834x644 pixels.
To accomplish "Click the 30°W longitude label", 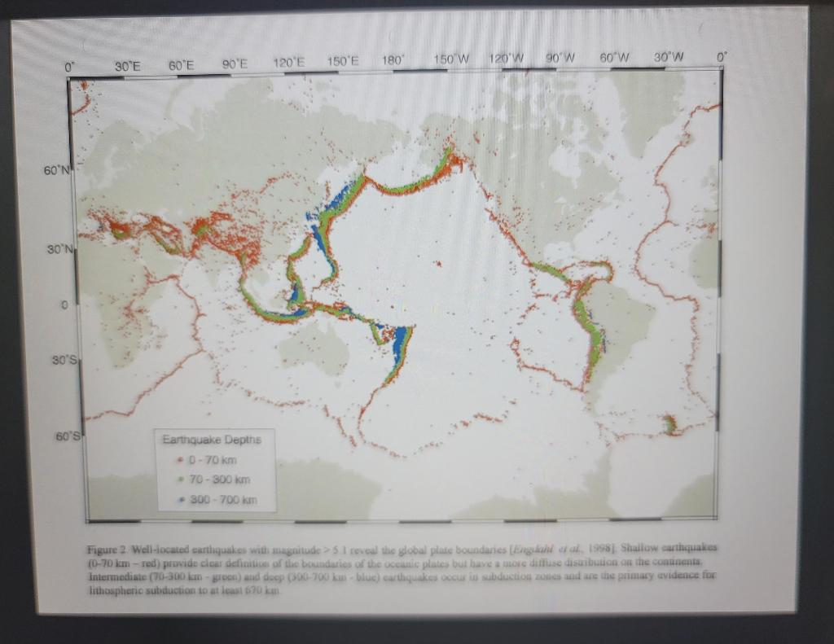I will (x=669, y=56).
